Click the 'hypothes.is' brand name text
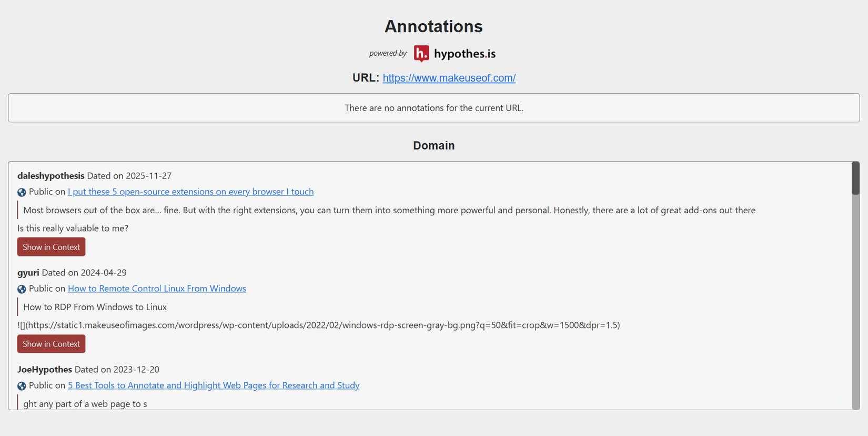The image size is (868, 436). [x=465, y=54]
